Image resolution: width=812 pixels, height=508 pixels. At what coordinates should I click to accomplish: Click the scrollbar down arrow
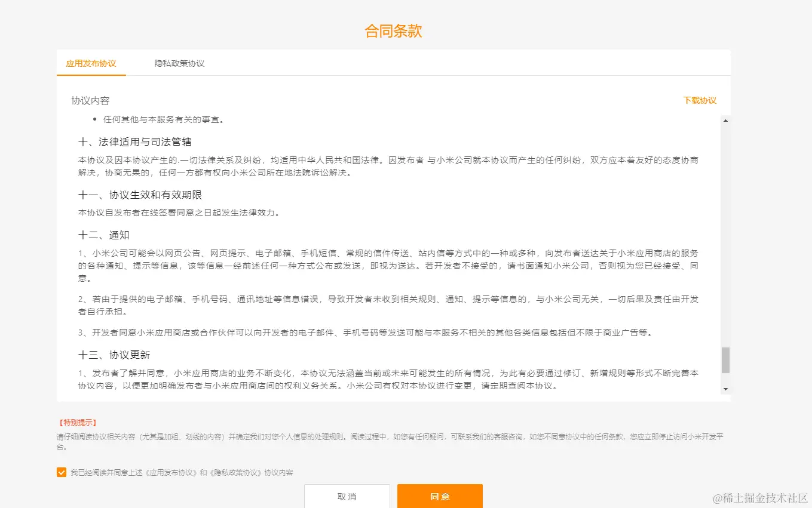pos(725,389)
